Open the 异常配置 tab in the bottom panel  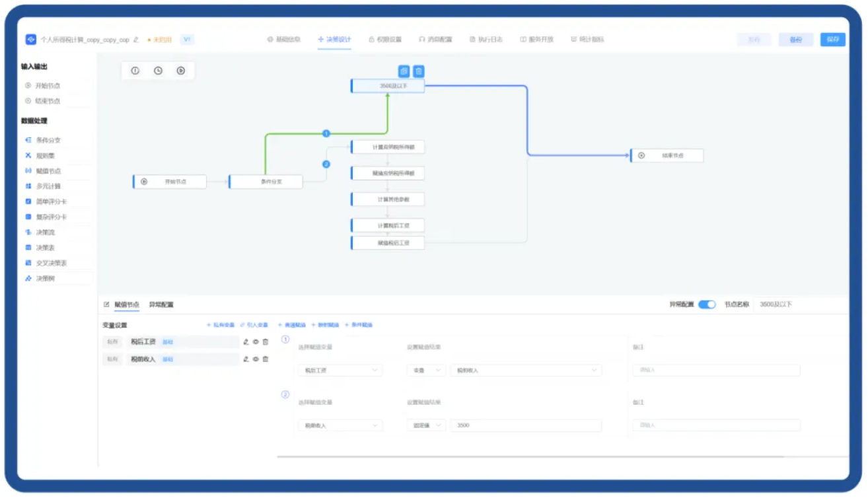point(161,304)
